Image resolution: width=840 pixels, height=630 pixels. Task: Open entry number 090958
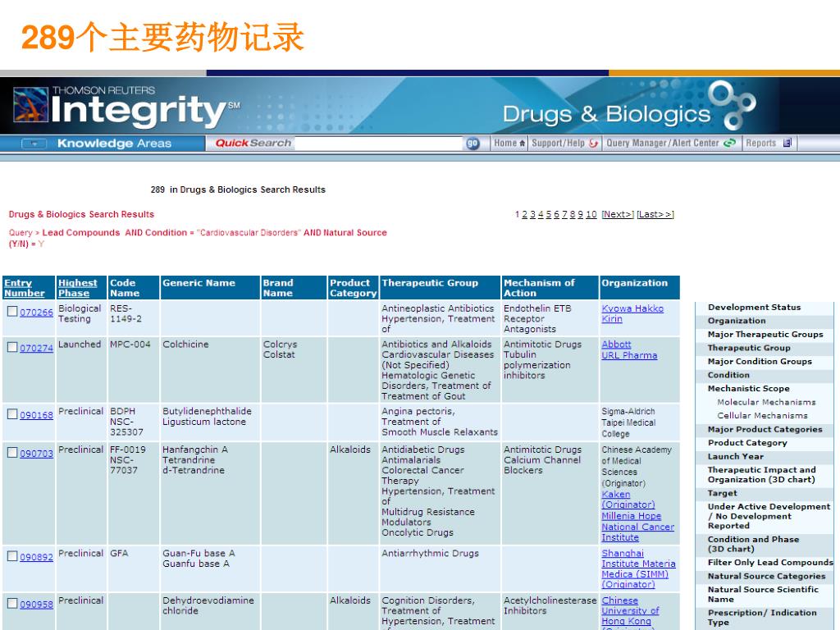tap(36, 605)
